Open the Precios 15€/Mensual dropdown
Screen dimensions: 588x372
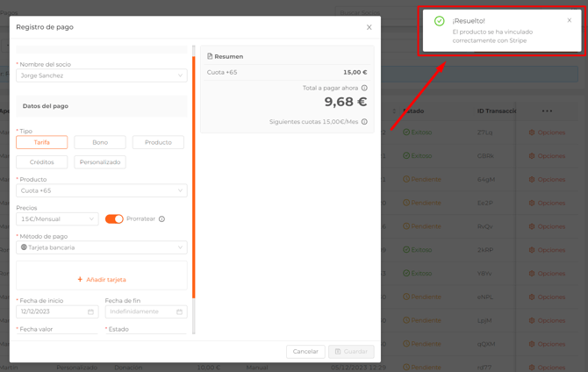57,219
